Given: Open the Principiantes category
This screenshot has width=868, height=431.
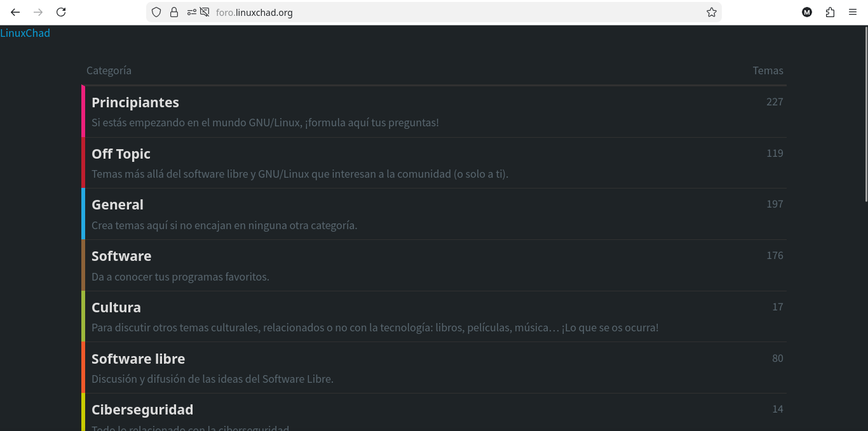Looking at the screenshot, I should (135, 102).
